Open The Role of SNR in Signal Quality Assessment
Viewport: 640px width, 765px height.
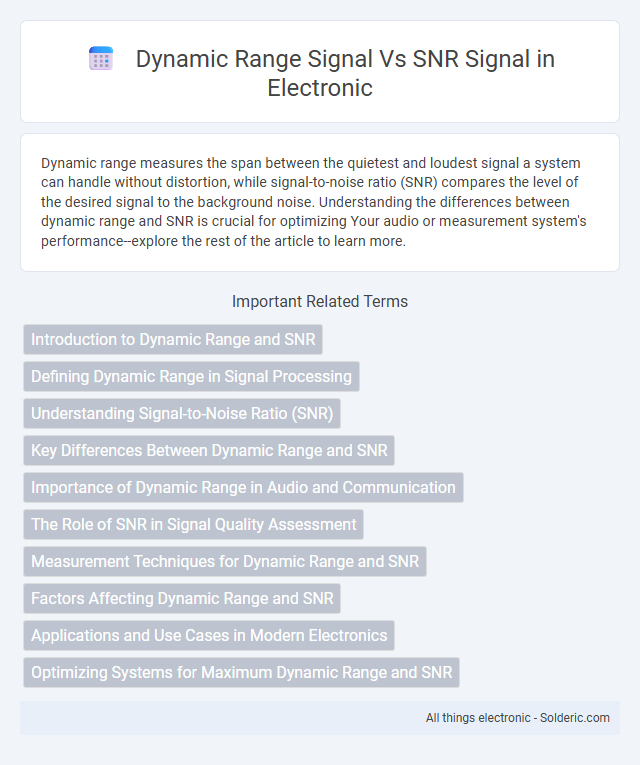[x=193, y=524]
